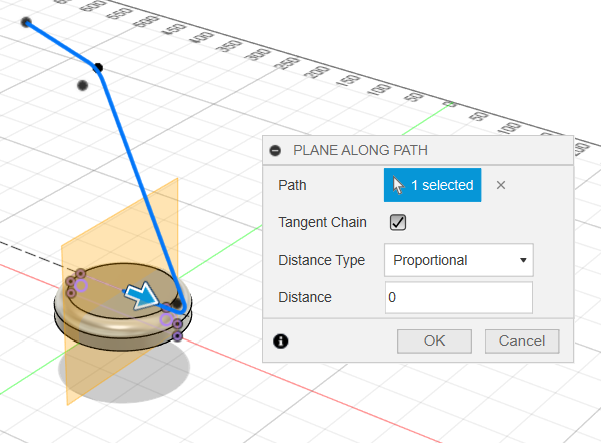Open the info icon in the dialog
The width and height of the screenshot is (601, 443).
pos(281,341)
